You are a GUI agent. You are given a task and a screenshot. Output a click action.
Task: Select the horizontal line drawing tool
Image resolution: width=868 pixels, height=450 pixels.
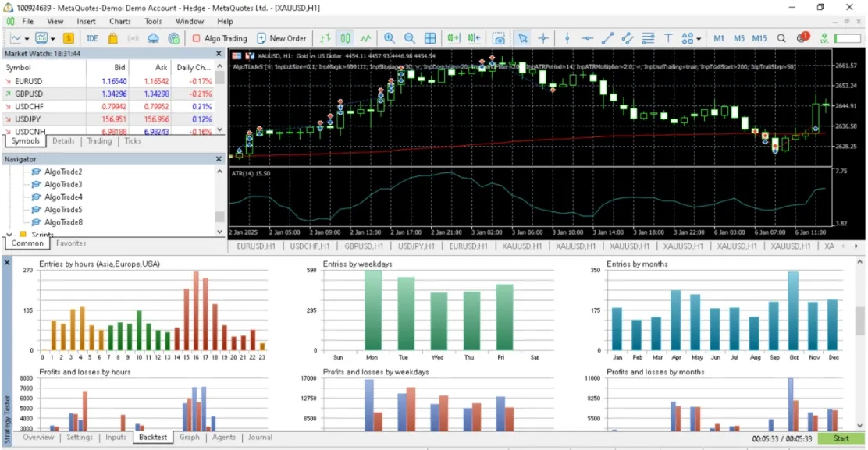point(587,38)
